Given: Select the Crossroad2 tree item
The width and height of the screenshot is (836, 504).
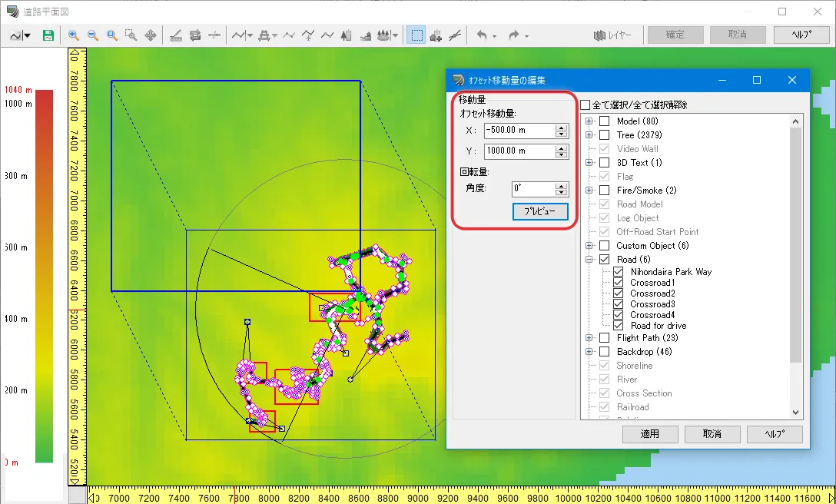Looking at the screenshot, I should (652, 293).
